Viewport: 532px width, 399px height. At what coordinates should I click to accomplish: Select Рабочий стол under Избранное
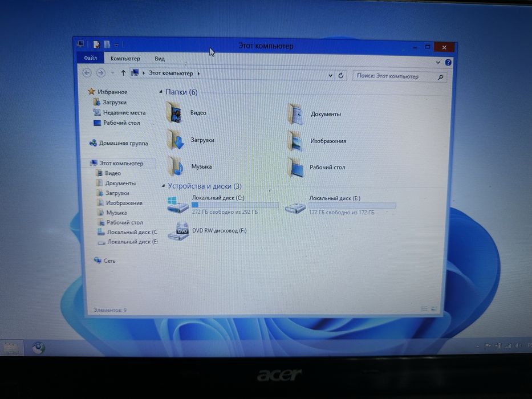point(116,123)
